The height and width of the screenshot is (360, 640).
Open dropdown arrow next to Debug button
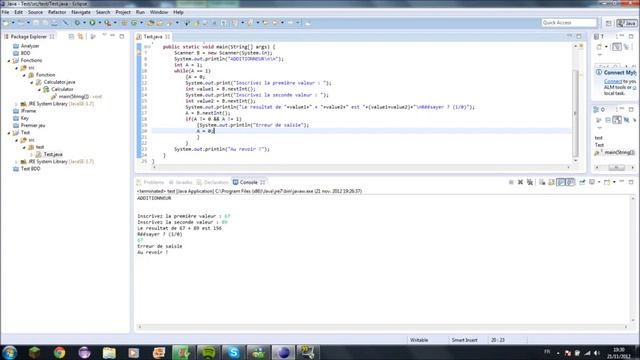[84, 23]
